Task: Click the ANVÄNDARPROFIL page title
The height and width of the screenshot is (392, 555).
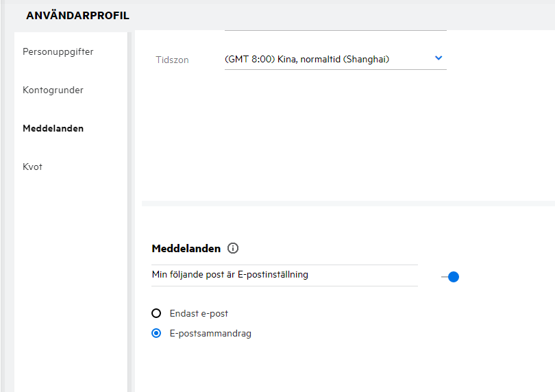Action: click(x=77, y=16)
